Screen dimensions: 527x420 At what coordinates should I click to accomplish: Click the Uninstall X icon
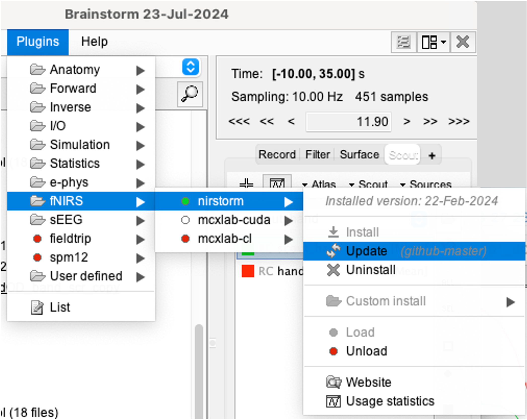point(333,270)
